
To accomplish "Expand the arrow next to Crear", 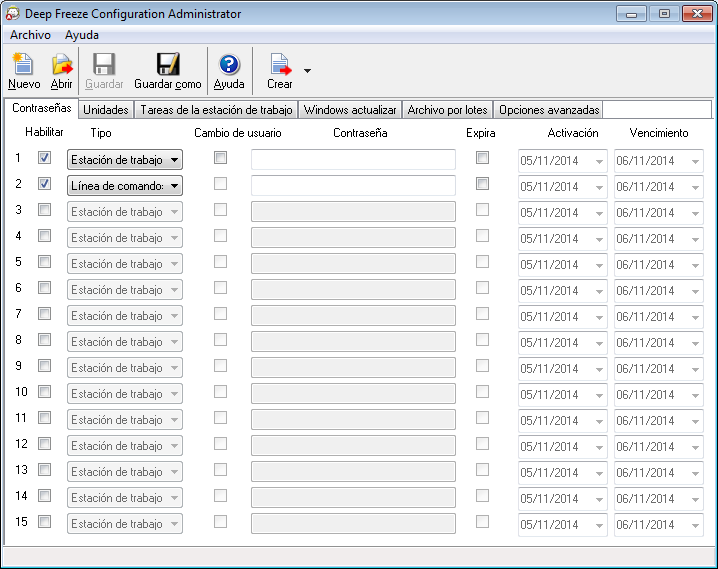I will click(x=307, y=71).
